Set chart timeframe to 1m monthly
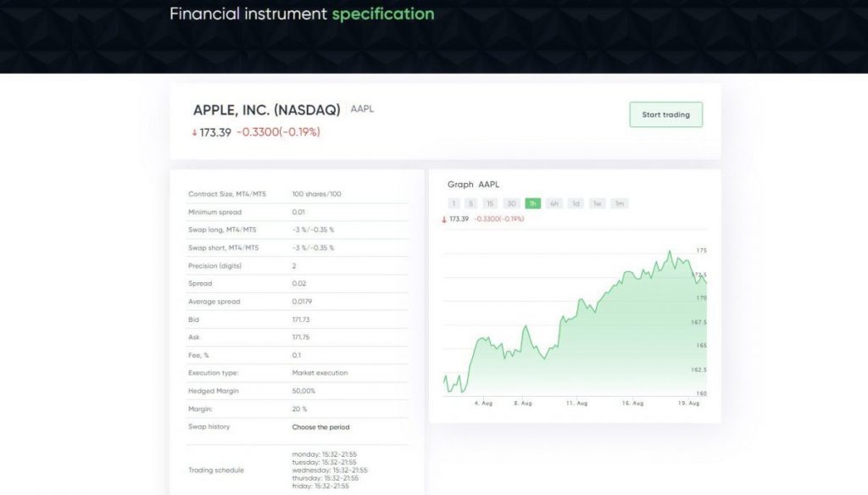The image size is (868, 495). (620, 203)
